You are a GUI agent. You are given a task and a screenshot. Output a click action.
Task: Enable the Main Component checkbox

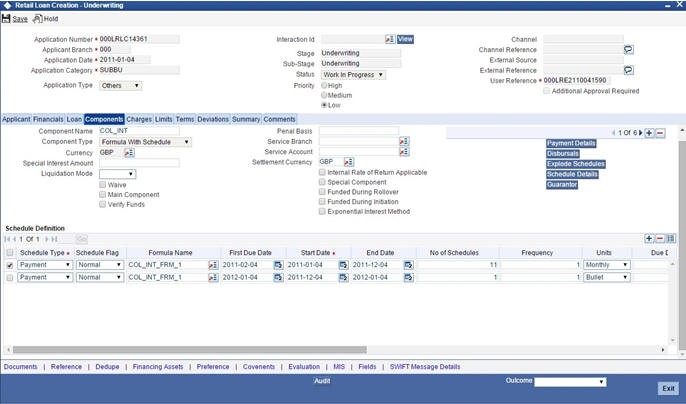click(102, 194)
